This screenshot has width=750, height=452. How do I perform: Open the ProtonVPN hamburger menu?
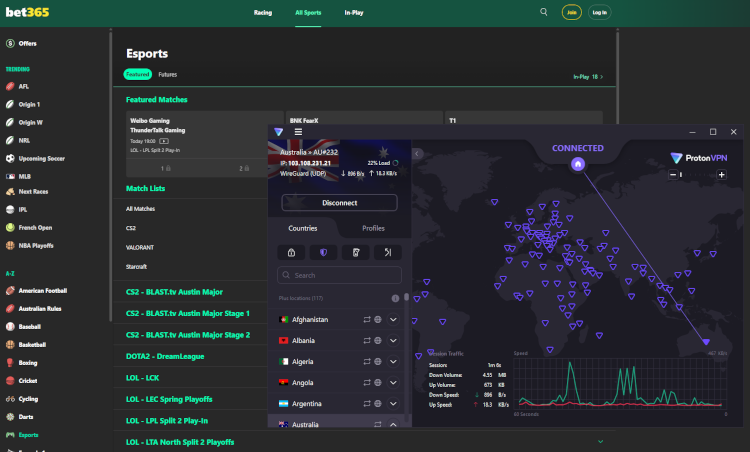point(298,132)
